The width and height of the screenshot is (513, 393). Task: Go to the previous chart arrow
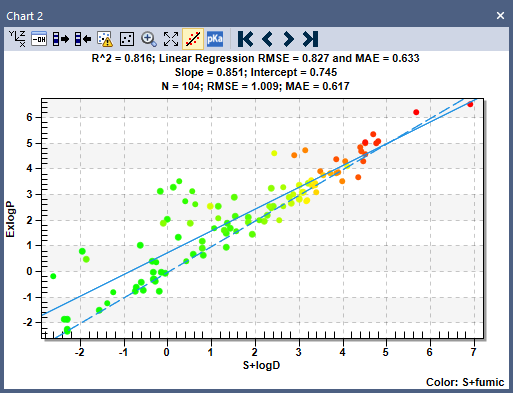tap(267, 39)
